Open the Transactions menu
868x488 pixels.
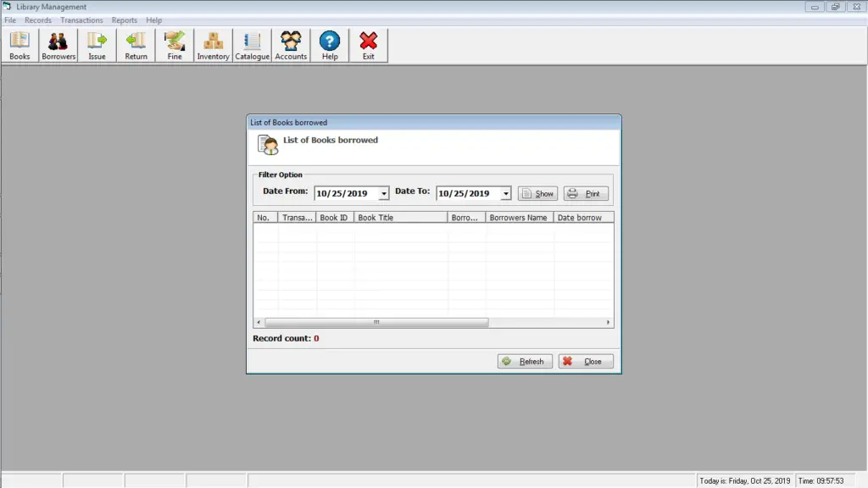[x=81, y=19]
